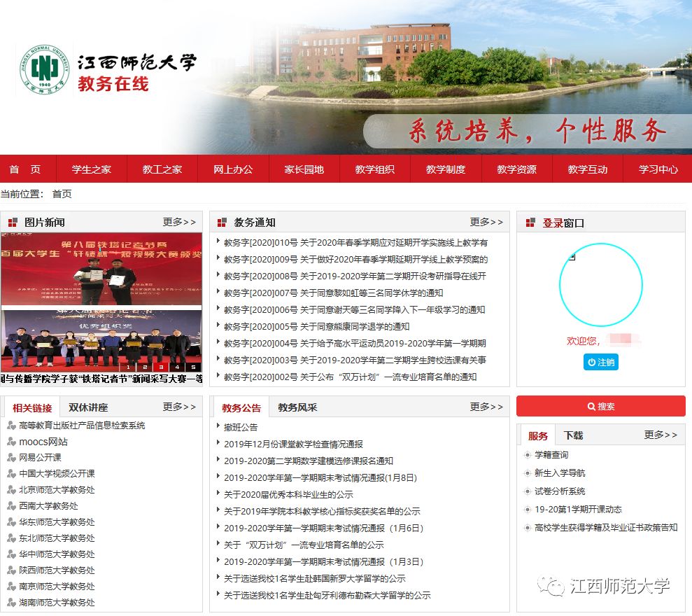Open 高校学生获得学籍及毕业证书政策告知
692x616 pixels.
click(606, 527)
